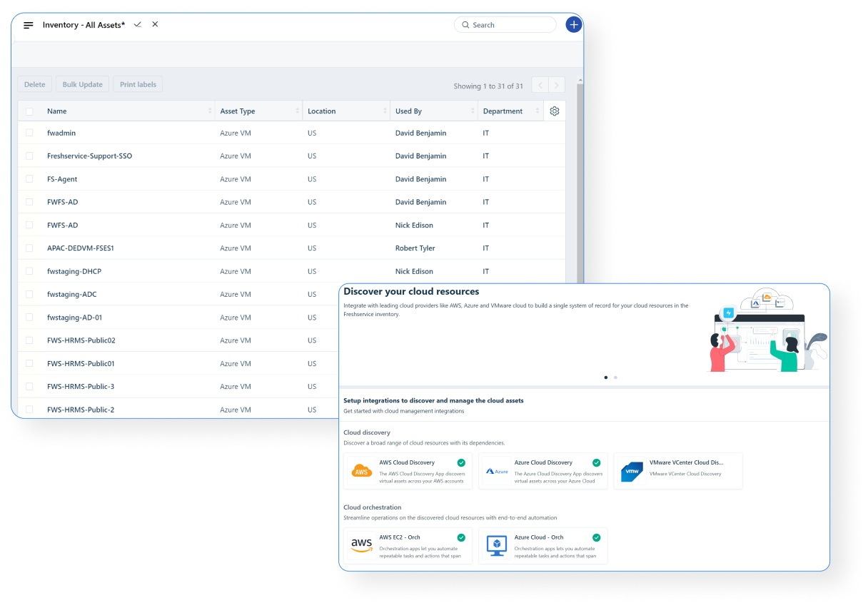
Task: Sort the Used By column
Action: tap(473, 111)
